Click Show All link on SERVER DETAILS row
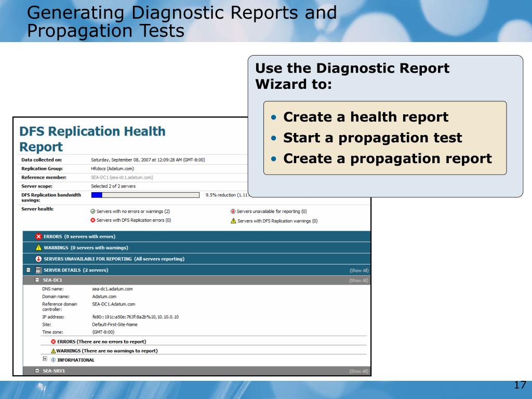The height and width of the screenshot is (399, 532). pos(358,271)
